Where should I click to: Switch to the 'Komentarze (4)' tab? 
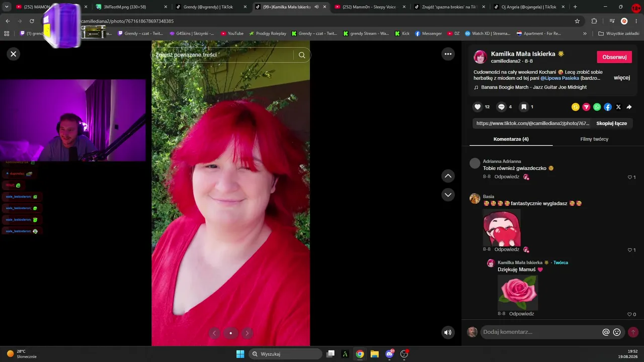pos(511,139)
